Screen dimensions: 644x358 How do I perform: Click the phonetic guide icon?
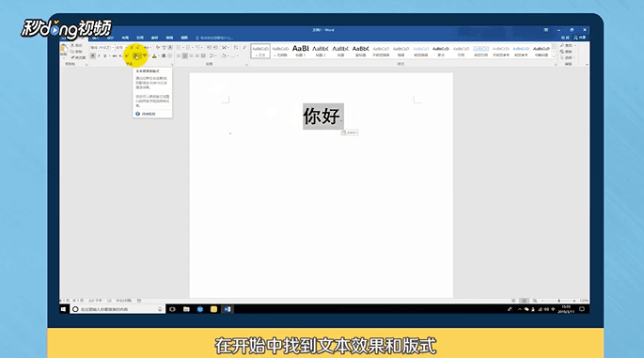click(164, 48)
